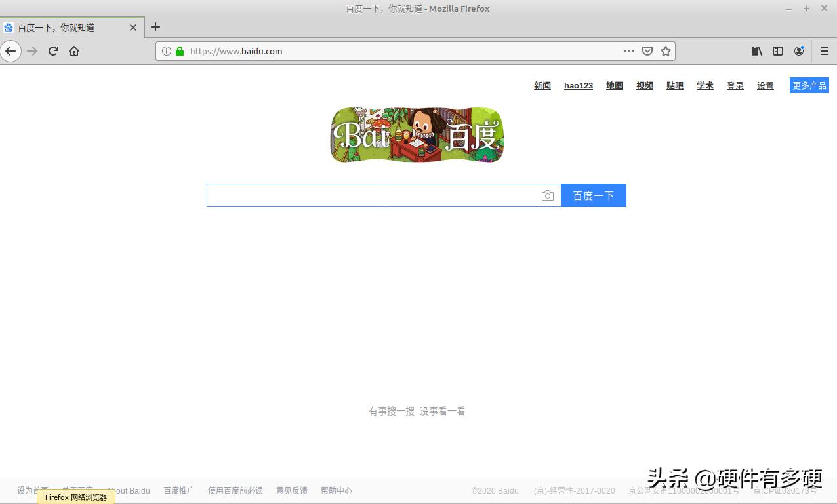Click the 百度一下 search button
Viewport: 837px width, 504px height.
pos(593,195)
